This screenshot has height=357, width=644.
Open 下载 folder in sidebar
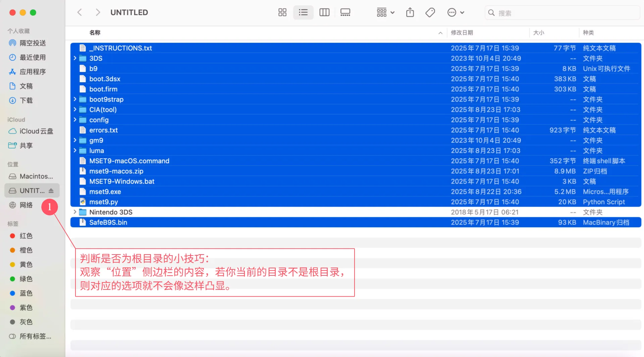click(26, 100)
